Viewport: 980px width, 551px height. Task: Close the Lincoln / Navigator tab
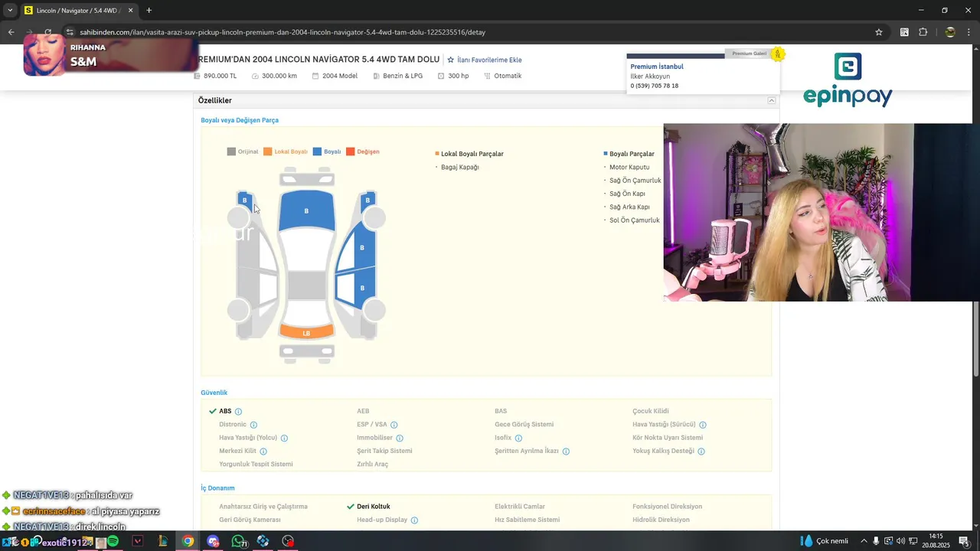coord(130,11)
